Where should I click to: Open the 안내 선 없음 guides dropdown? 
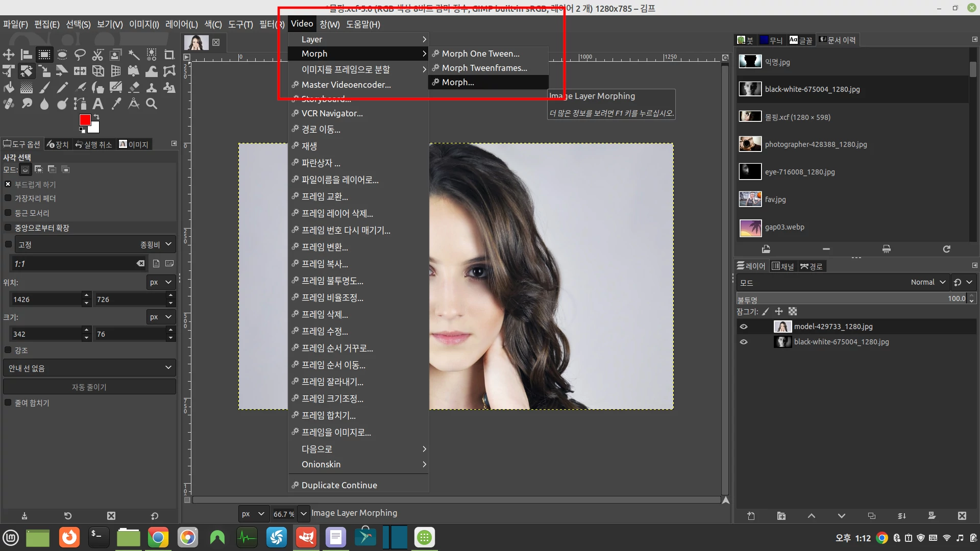[89, 368]
